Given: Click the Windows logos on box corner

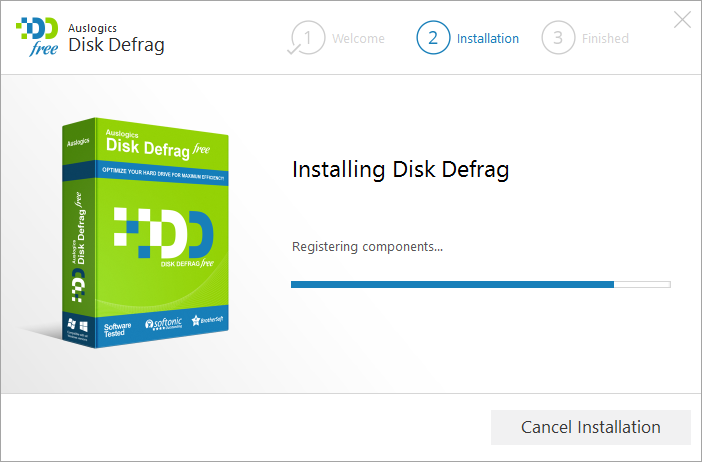Looking at the screenshot, I should pos(77,325).
